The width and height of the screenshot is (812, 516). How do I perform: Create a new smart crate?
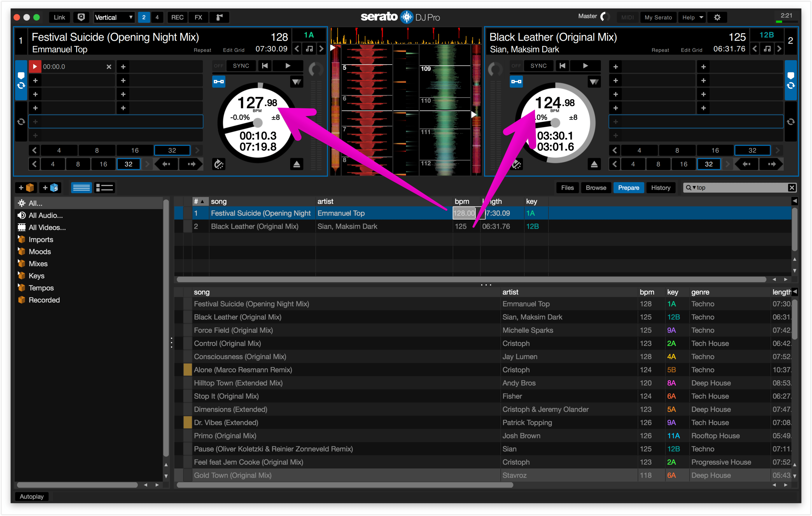pyautogui.click(x=50, y=188)
